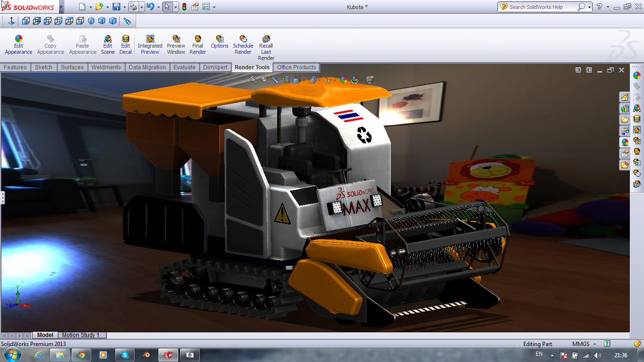Select the Model tab at bottom
This screenshot has width=644, height=362.
tap(45, 335)
